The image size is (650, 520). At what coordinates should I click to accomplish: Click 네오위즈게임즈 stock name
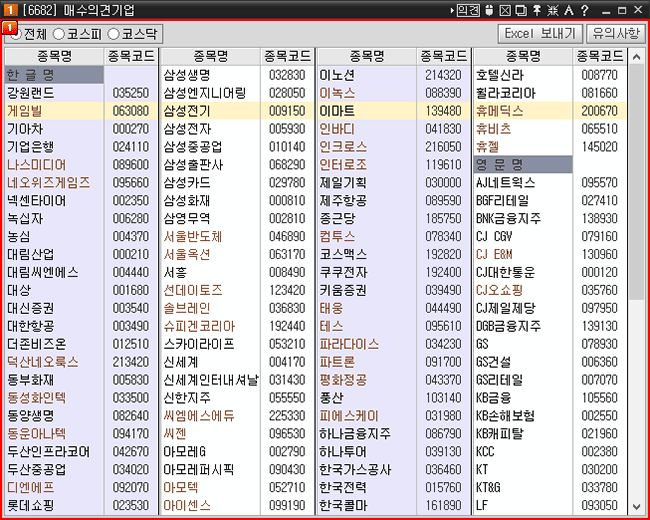[49, 182]
